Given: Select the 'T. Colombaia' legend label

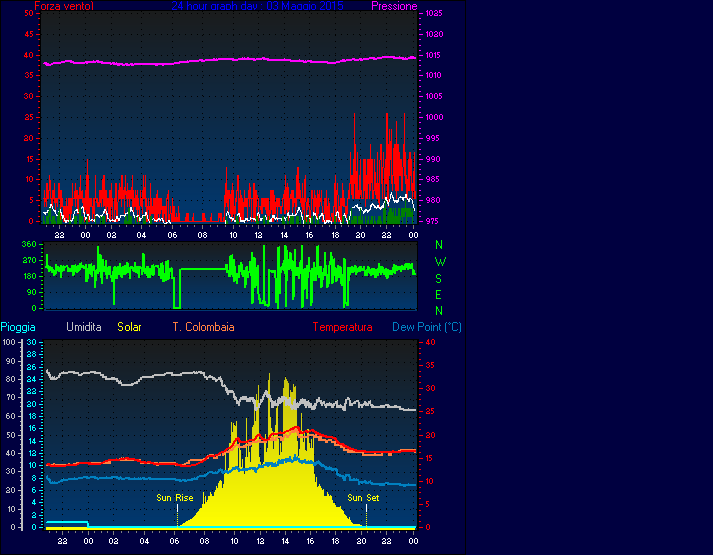Looking at the screenshot, I should coord(203,327).
